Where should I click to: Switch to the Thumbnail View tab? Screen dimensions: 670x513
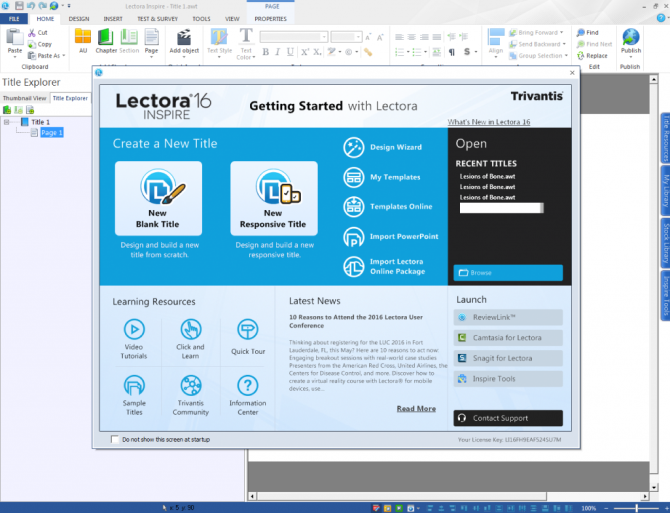point(24,98)
